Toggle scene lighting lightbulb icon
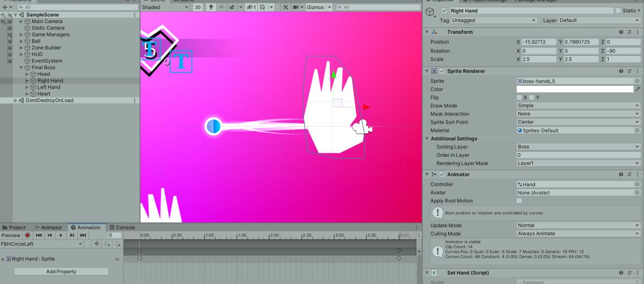644x284 pixels. [211, 8]
